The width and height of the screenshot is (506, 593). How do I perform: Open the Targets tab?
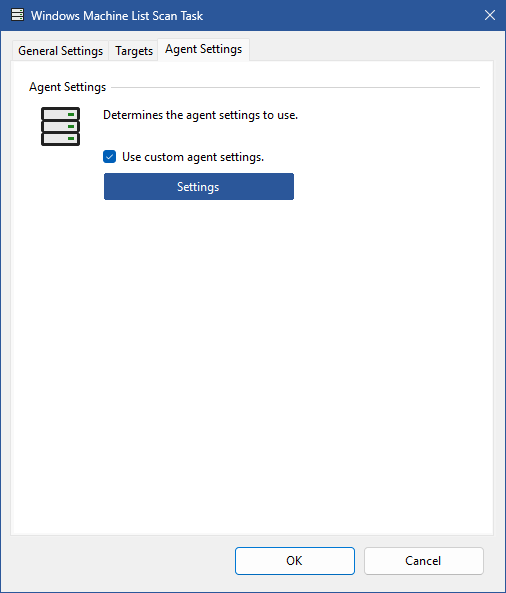pos(134,51)
